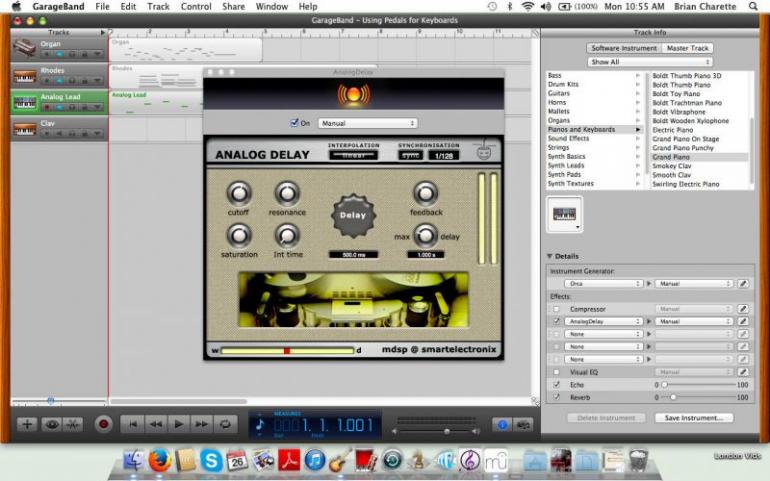This screenshot has height=481, width=770.
Task: Open the File menu
Action: point(102,6)
